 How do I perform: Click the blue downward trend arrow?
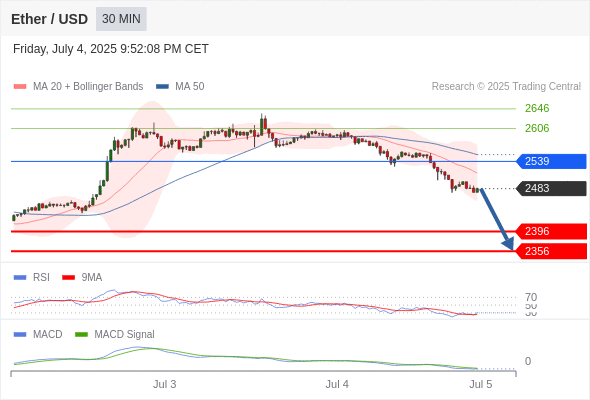[x=497, y=219]
